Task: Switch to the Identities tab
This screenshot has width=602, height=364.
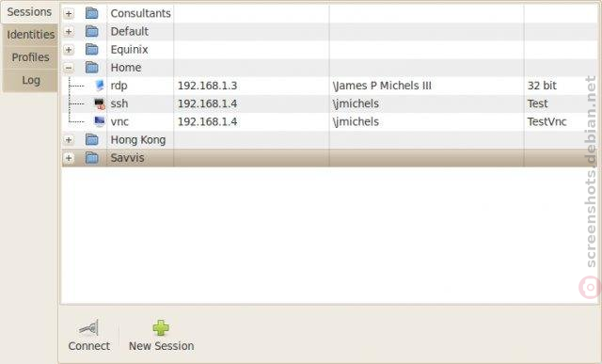Action: [x=30, y=35]
